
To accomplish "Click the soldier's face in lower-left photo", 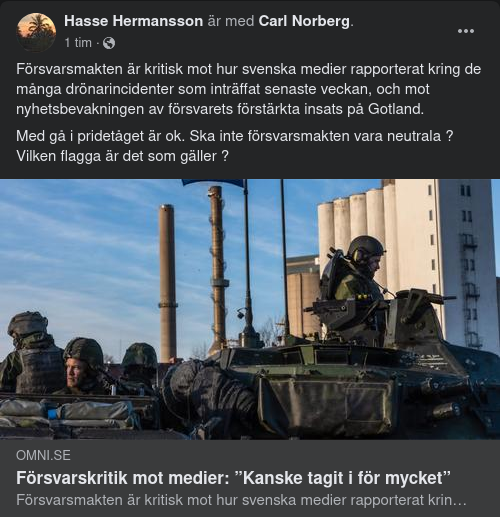I will coord(75,372).
